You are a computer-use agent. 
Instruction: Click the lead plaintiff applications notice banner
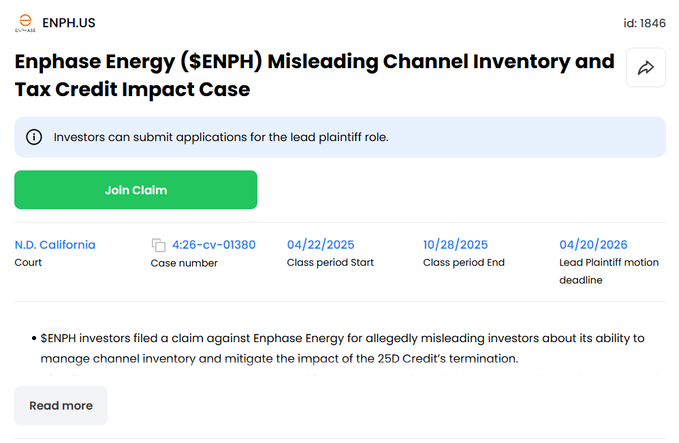coord(340,137)
